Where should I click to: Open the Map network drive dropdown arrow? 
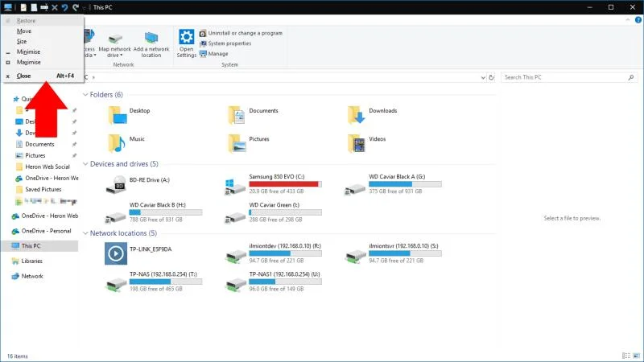tap(122, 56)
